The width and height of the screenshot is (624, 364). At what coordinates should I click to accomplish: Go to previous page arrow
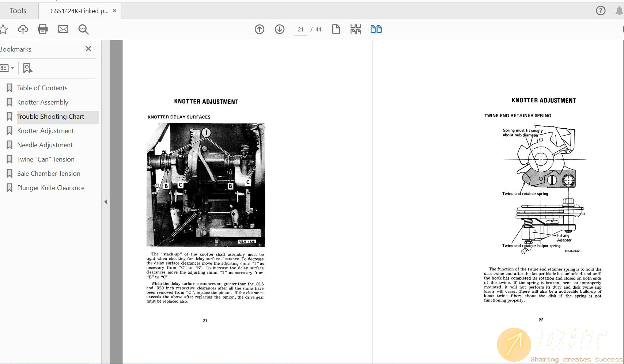(260, 29)
